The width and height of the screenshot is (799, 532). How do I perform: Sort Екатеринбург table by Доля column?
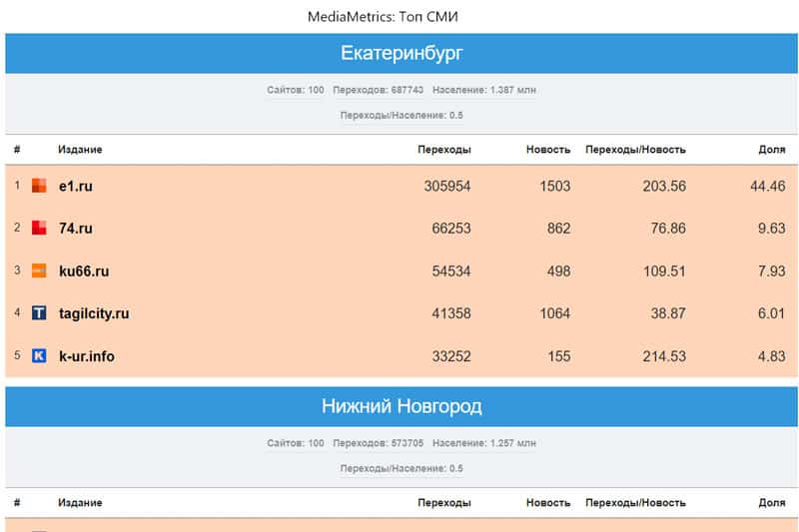pyautogui.click(x=772, y=150)
